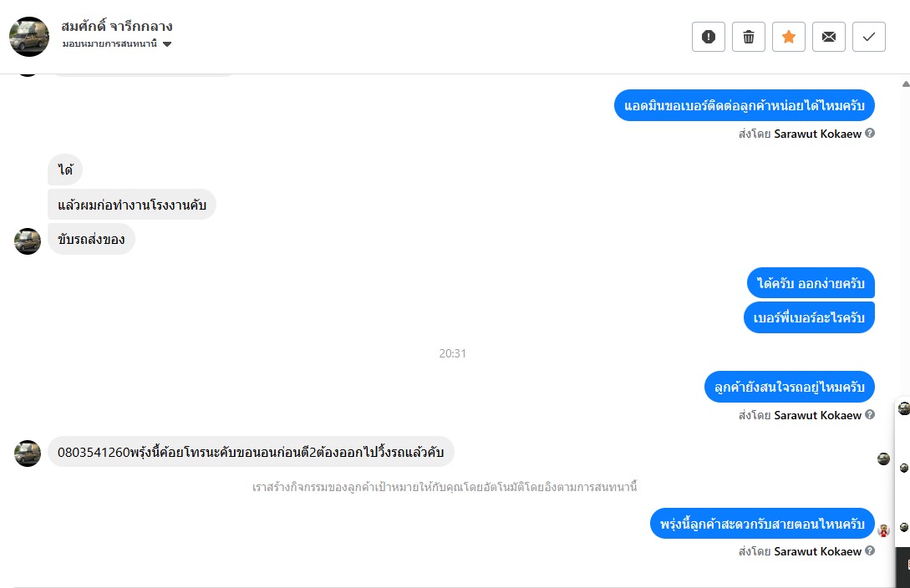
Task: Click sender avatar beside พรุ่งนี้ลูกค้าสะดวกรับสาย message
Action: point(883,530)
